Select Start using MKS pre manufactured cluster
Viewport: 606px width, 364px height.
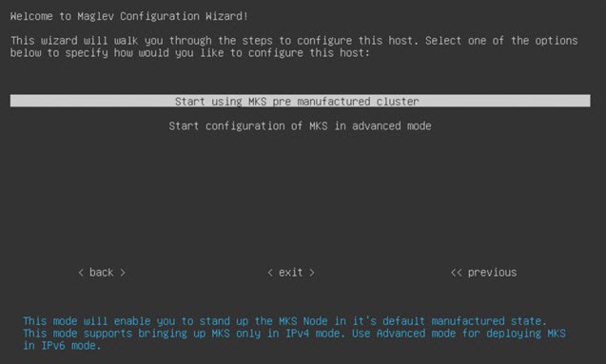point(301,101)
